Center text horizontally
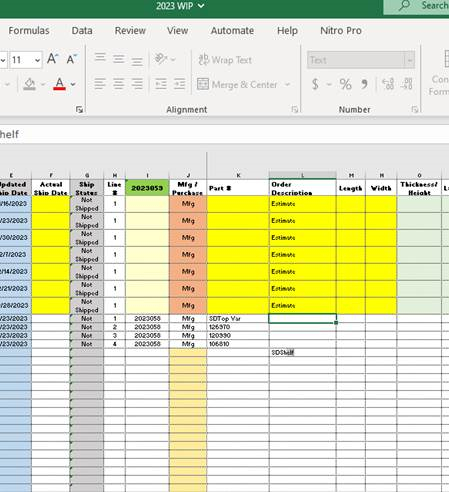The image size is (449, 492). pos(118,84)
